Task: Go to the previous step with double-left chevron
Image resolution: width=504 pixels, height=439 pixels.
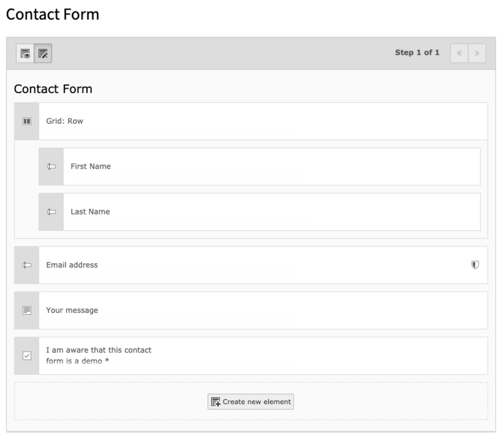Action: coord(459,53)
